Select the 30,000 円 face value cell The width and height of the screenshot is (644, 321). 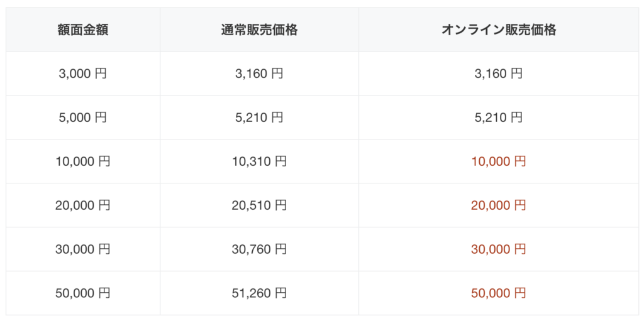click(83, 249)
